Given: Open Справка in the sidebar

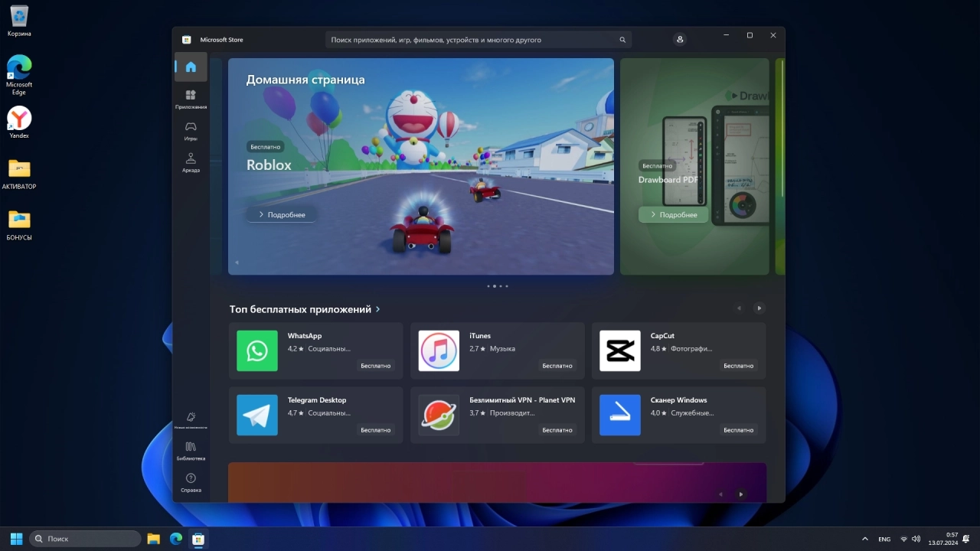Looking at the screenshot, I should [x=191, y=482].
